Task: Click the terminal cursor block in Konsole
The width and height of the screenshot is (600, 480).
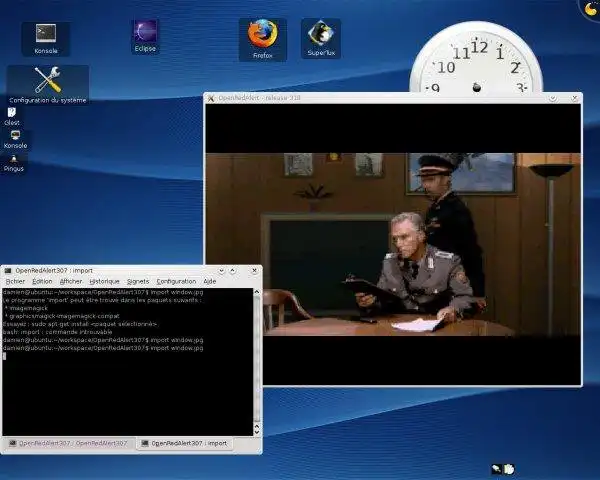Action: click(4, 356)
